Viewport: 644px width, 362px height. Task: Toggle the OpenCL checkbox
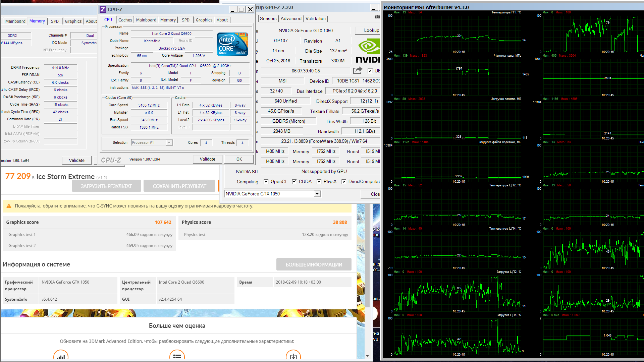pos(266,181)
